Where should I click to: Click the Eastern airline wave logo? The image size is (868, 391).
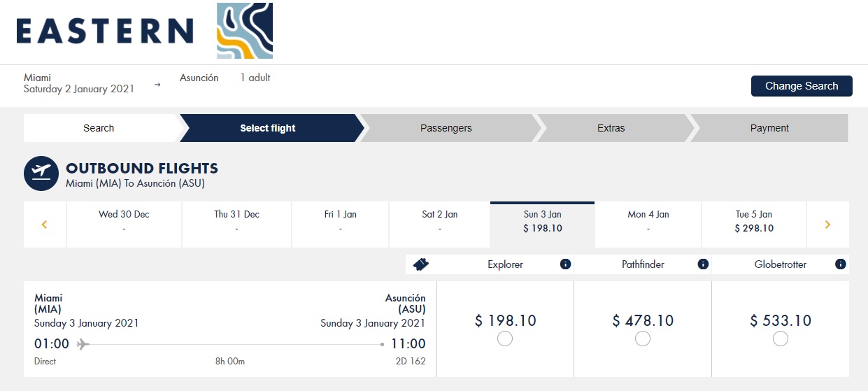pos(245,31)
